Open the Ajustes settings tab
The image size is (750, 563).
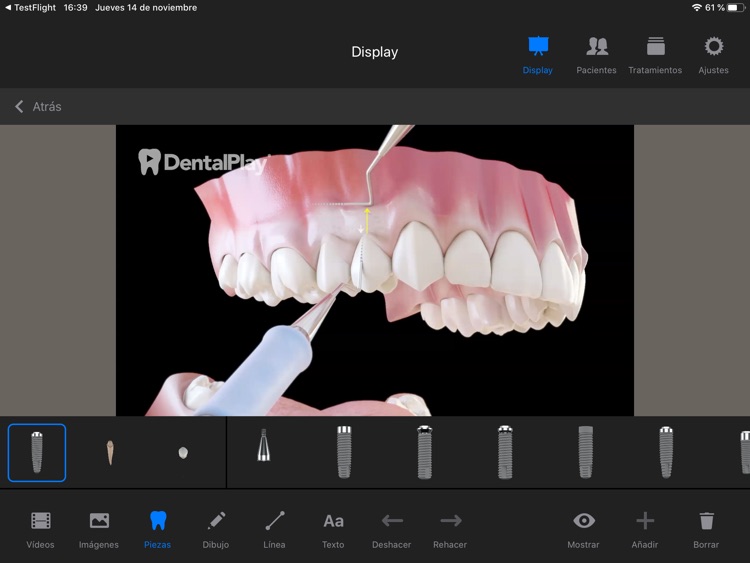coord(713,55)
